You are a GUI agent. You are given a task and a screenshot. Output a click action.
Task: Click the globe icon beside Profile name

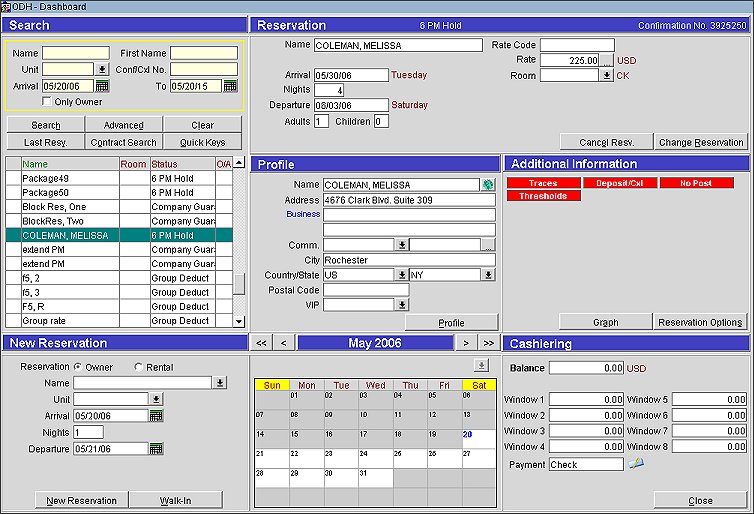[x=488, y=185]
